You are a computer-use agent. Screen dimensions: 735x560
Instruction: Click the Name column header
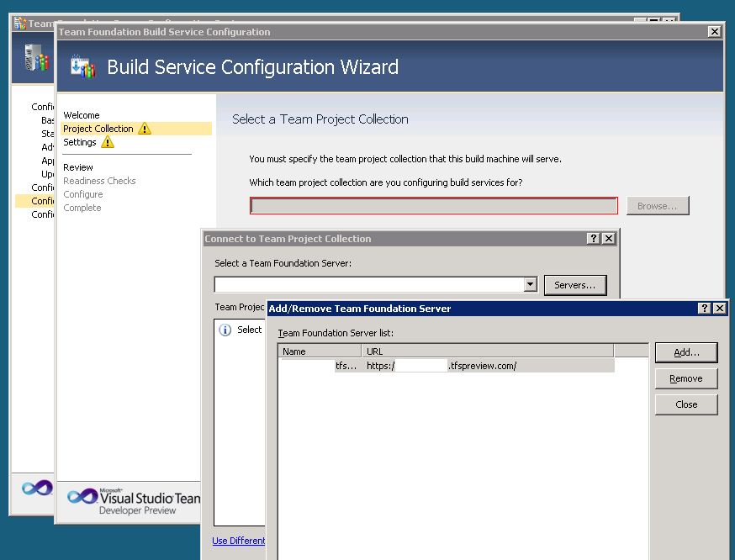point(319,351)
